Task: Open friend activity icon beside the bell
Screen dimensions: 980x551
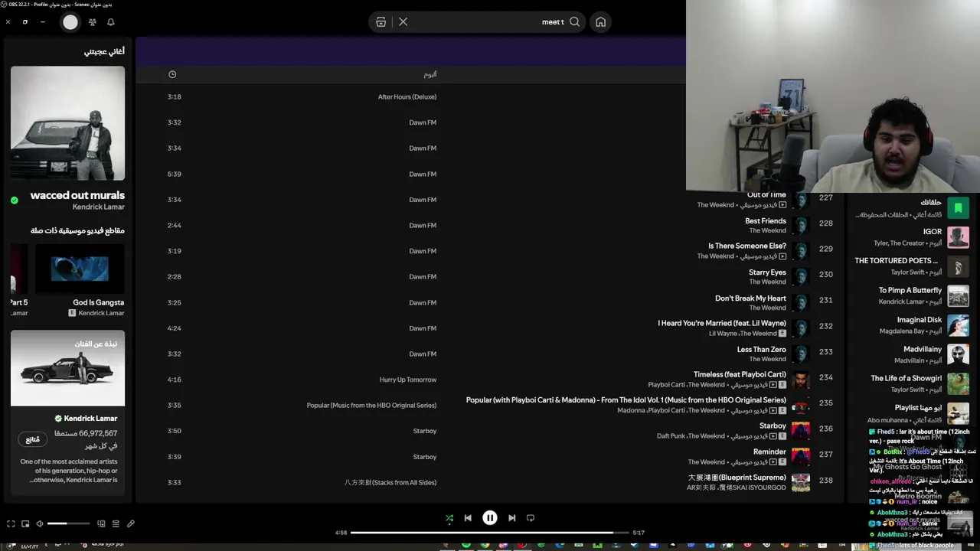Action: [93, 22]
